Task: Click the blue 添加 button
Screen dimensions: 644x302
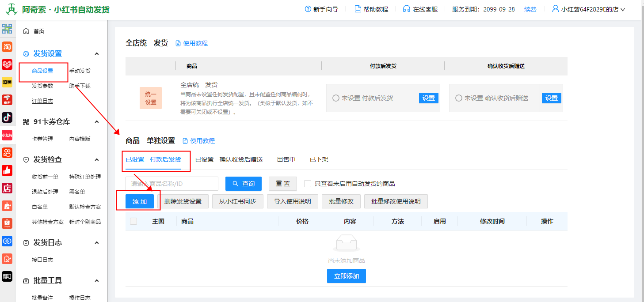Action: pos(140,201)
